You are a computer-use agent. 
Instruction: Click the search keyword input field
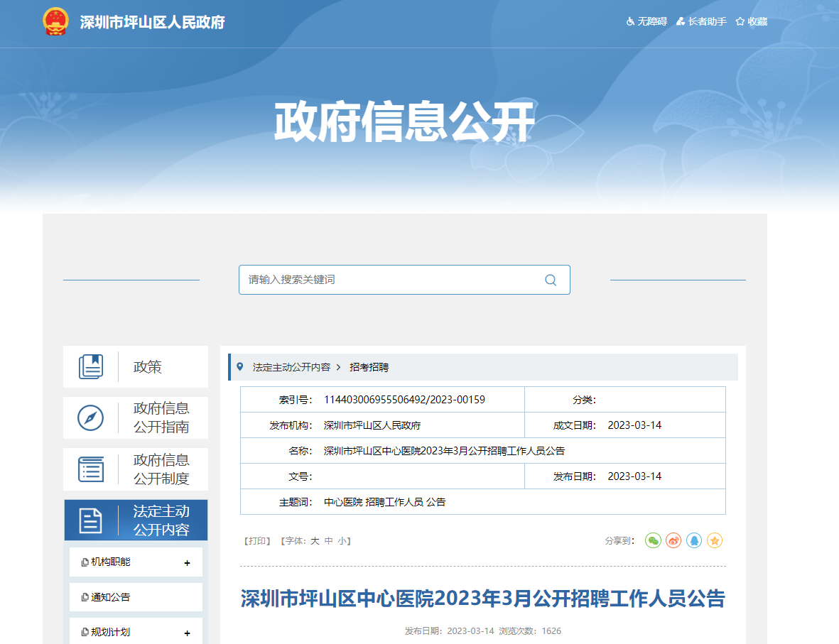point(391,280)
